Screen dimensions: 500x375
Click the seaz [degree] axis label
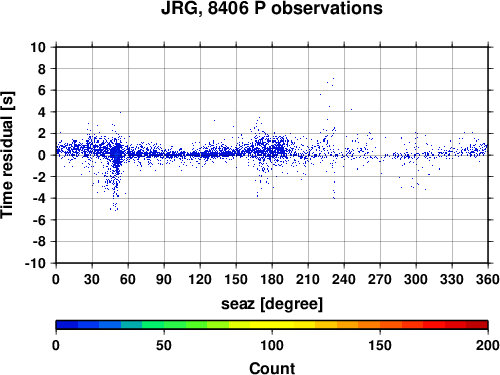tap(272, 304)
